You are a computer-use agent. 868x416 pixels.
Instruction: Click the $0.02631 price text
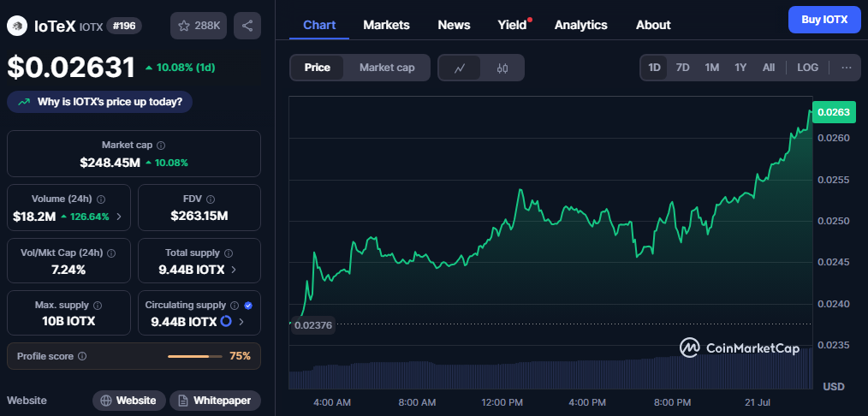[71, 68]
